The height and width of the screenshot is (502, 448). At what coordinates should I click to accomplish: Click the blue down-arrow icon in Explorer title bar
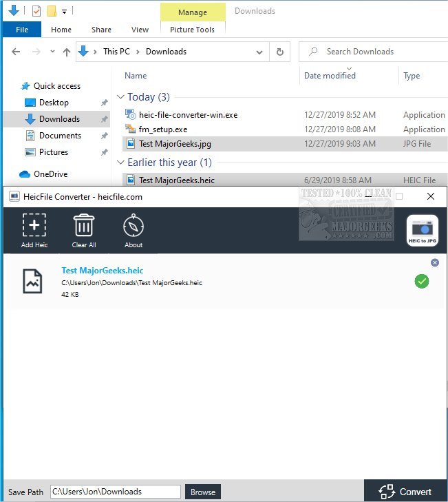[x=14, y=10]
